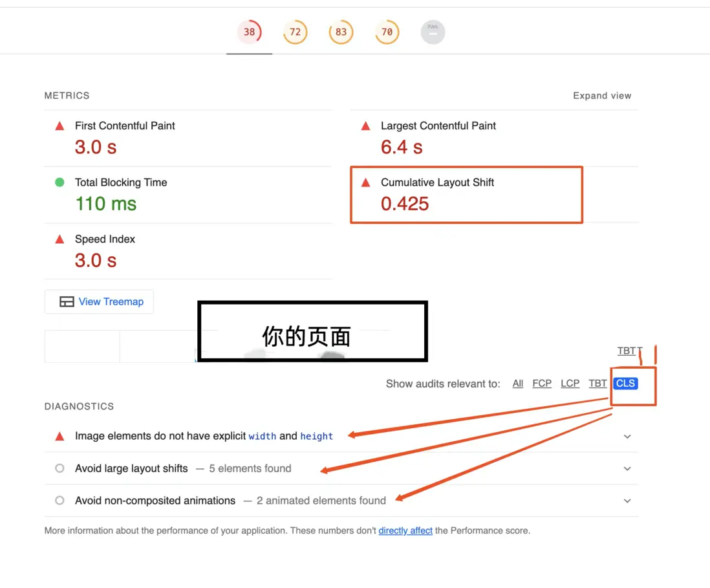Click the red triangle beside Speed Index
The image size is (710, 588).
pyautogui.click(x=59, y=239)
